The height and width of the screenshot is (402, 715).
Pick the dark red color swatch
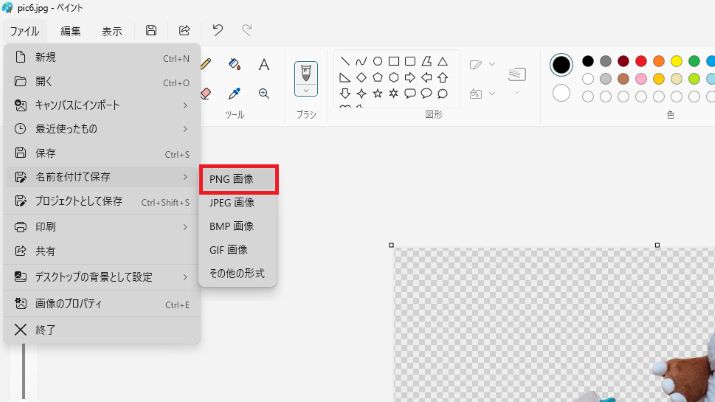coord(623,61)
